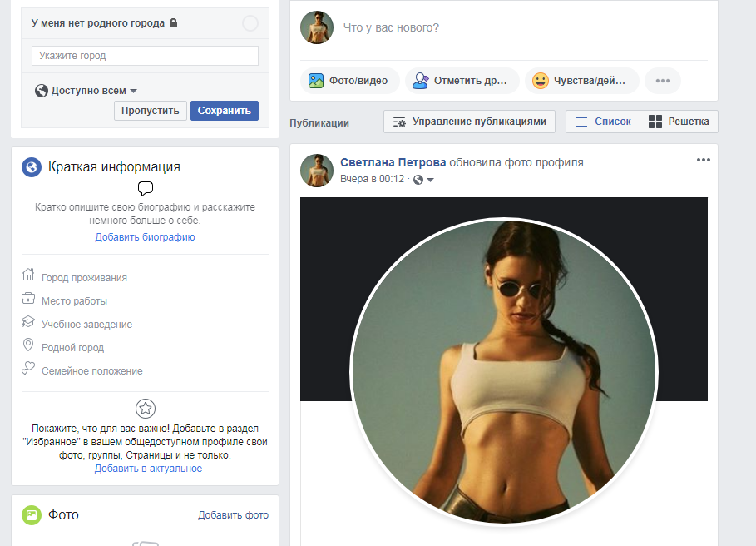Open Управление публикациями settings
Image resolution: width=756 pixels, height=546 pixels.
(x=470, y=122)
